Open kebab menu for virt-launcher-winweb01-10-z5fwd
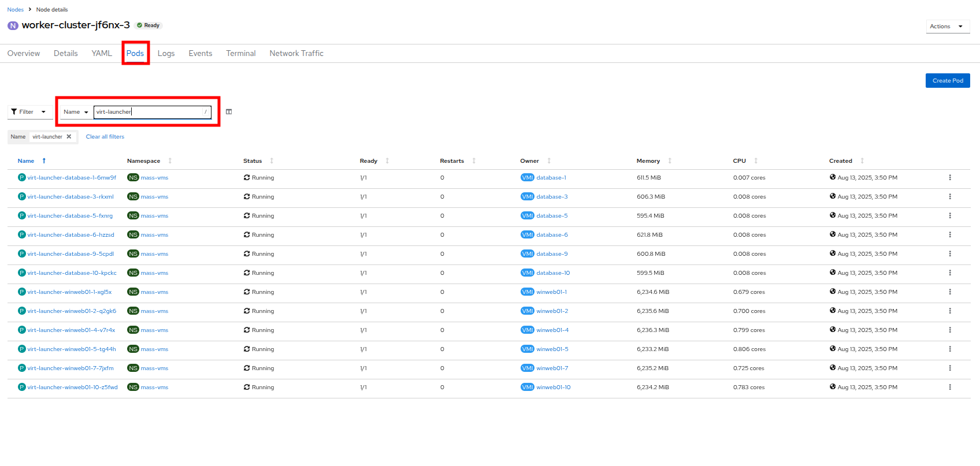980x466 pixels. click(x=950, y=387)
